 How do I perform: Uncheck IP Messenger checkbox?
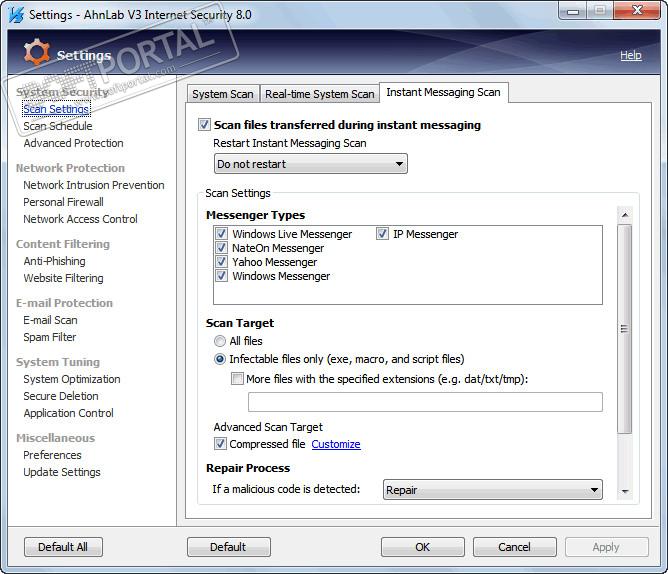point(382,234)
